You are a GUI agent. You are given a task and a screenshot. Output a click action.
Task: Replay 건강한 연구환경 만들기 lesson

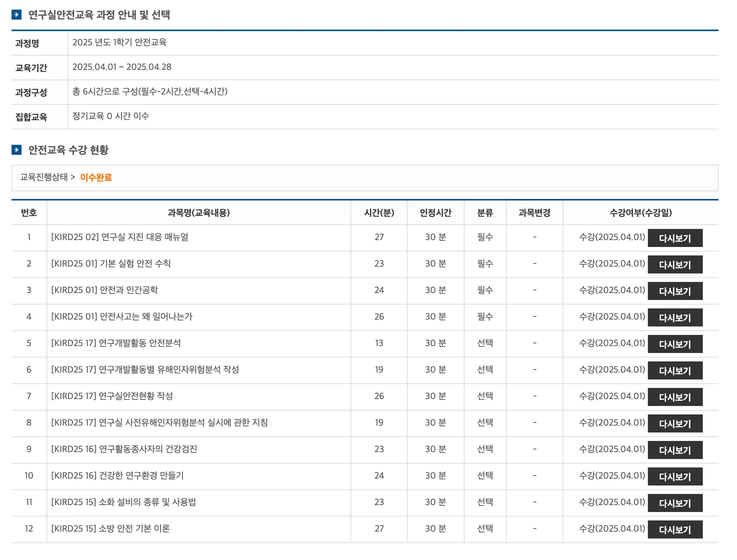coord(675,477)
